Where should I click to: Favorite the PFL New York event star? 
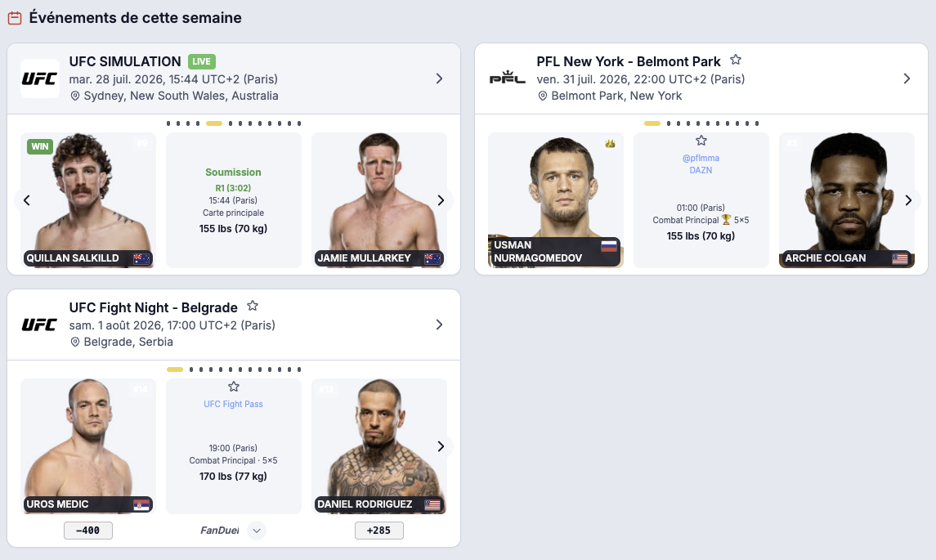(x=736, y=60)
